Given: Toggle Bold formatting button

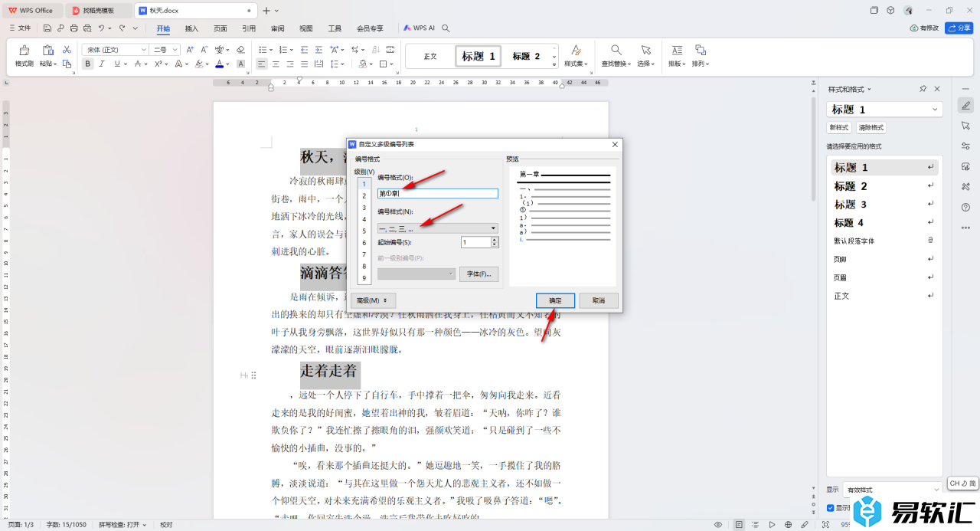Looking at the screenshot, I should [88, 64].
